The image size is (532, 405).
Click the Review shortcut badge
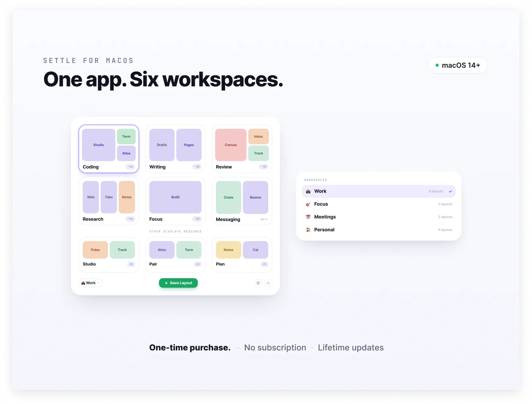click(x=264, y=167)
